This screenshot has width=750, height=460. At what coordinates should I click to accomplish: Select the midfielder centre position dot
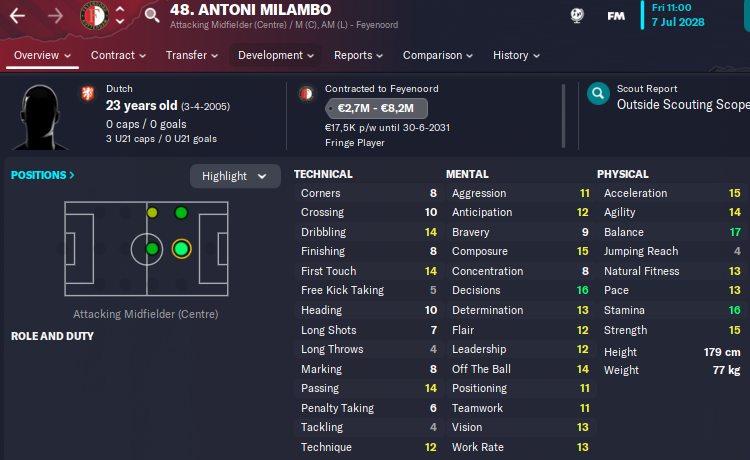152,249
